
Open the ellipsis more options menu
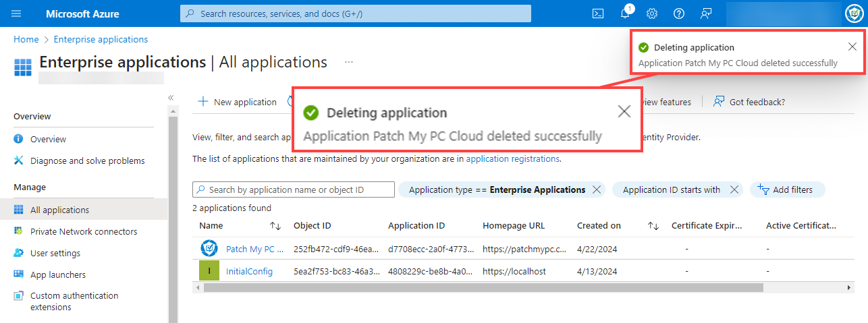tap(349, 62)
